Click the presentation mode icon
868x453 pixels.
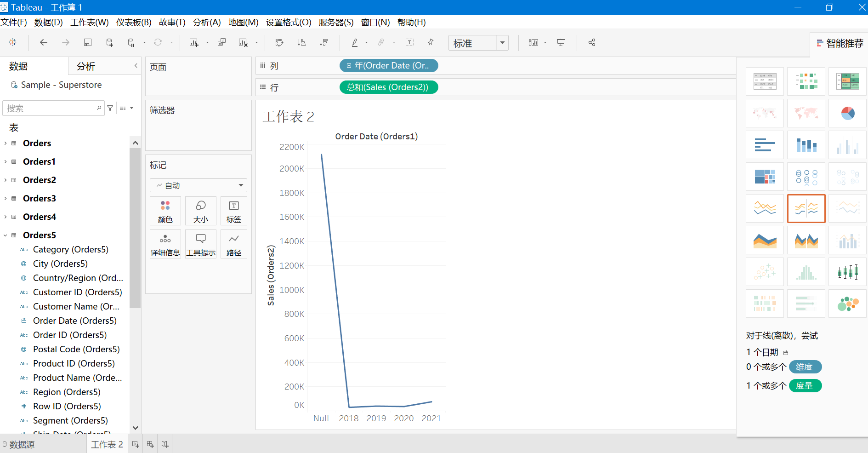(x=561, y=42)
